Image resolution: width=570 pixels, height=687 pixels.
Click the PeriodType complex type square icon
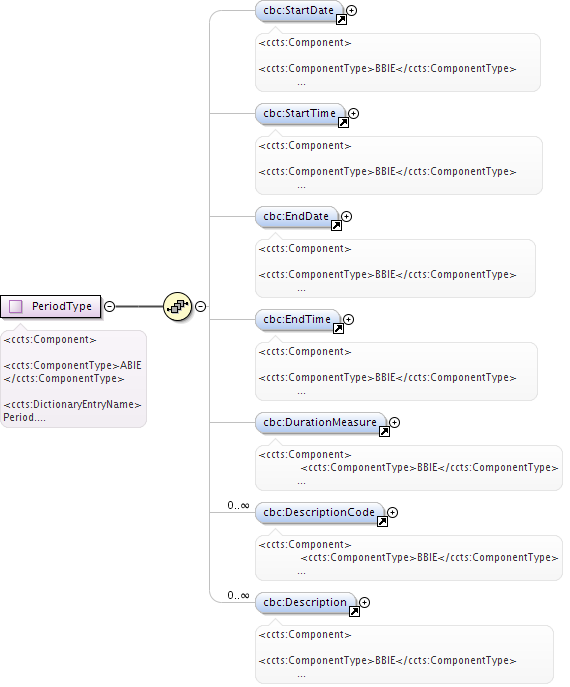[x=16, y=306]
